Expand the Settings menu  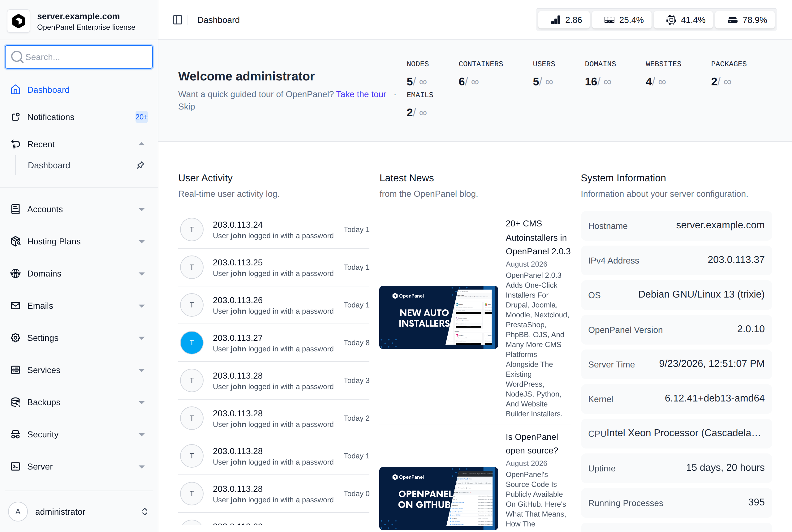click(x=141, y=338)
